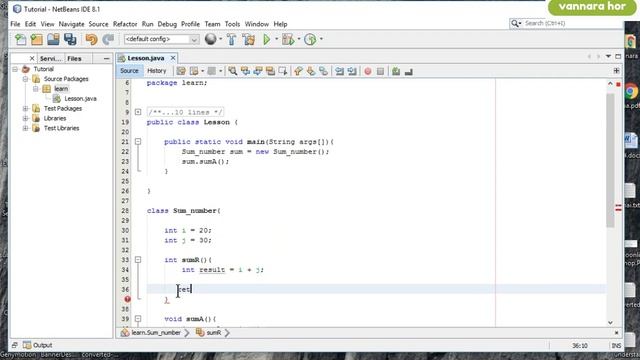Expand the Test Packages node
Viewport: 640px width, 360px height.
25,108
